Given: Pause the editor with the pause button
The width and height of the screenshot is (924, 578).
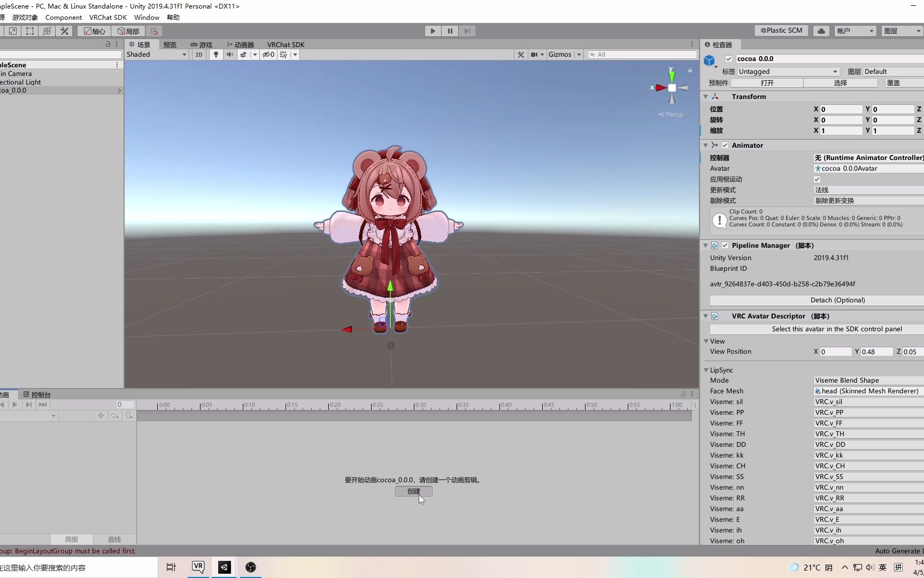Looking at the screenshot, I should point(450,31).
